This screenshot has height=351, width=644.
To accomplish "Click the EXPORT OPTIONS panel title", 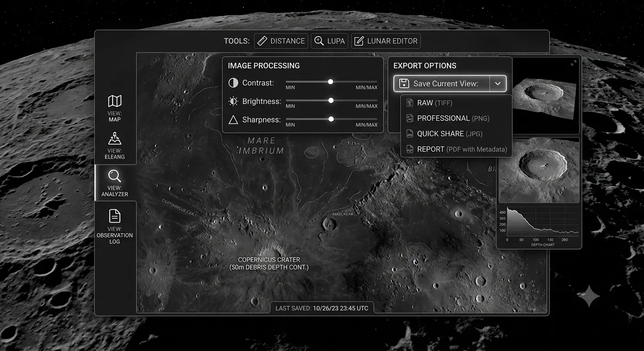I will 425,66.
